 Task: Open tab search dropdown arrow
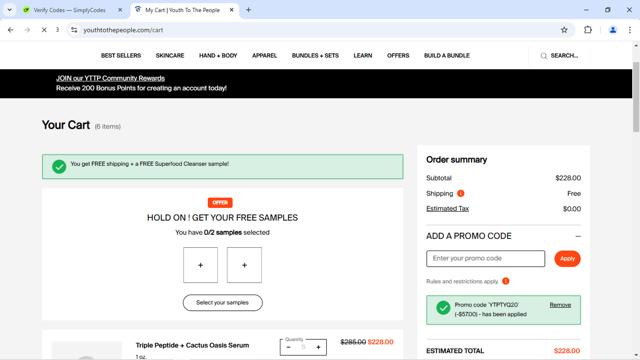pos(9,10)
